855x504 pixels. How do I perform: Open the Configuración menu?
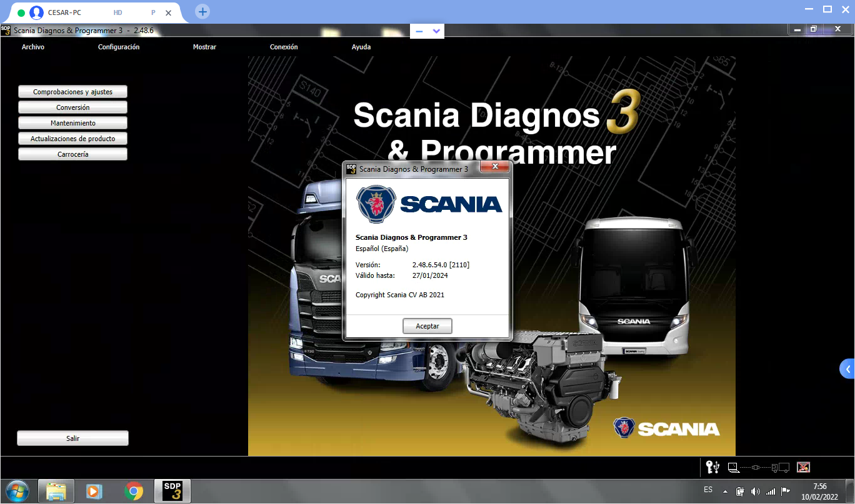click(x=119, y=47)
